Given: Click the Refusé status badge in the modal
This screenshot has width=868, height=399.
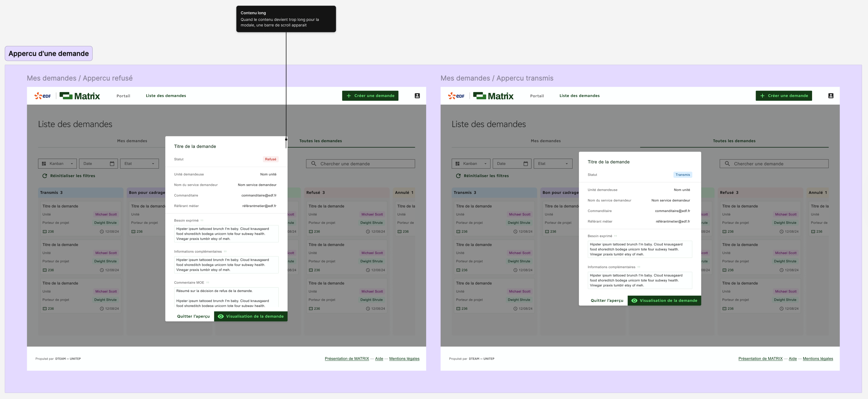Looking at the screenshot, I should pyautogui.click(x=270, y=160).
